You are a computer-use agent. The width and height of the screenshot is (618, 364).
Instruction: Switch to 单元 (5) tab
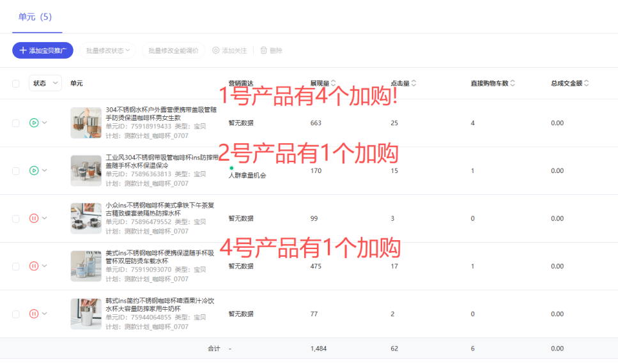[x=35, y=17]
